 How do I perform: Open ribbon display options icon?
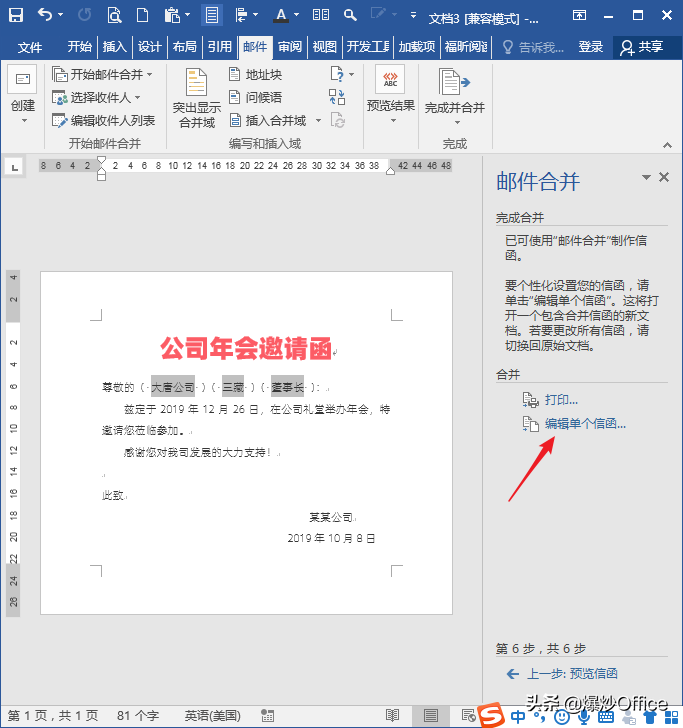coord(579,15)
